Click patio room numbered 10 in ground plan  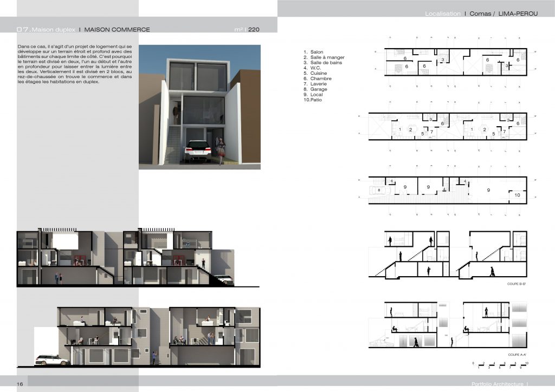point(517,195)
